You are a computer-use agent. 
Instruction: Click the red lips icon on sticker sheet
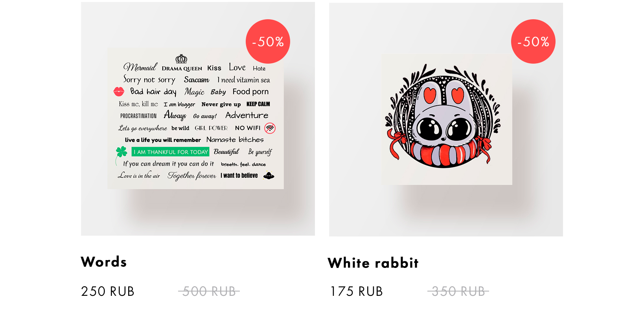(119, 92)
